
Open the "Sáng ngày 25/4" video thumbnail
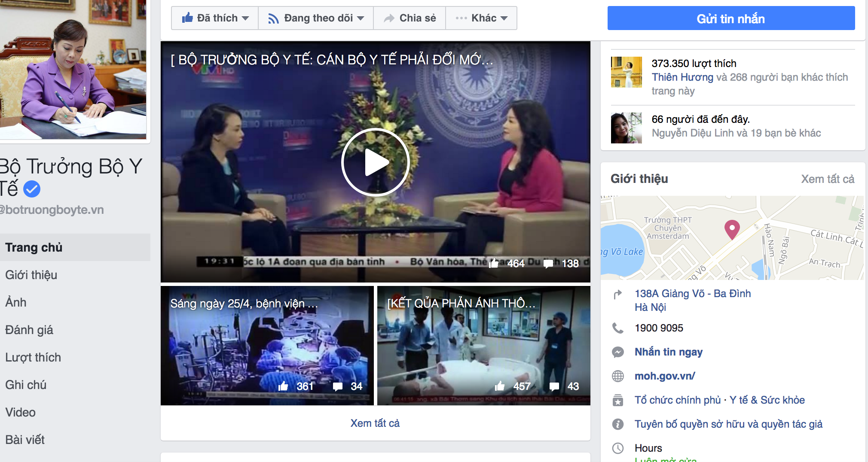point(267,346)
